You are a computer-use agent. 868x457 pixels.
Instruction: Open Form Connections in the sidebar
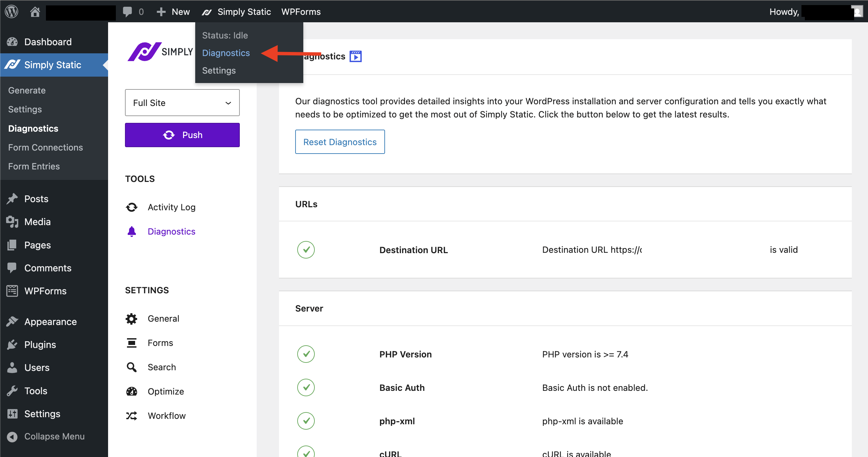(45, 147)
